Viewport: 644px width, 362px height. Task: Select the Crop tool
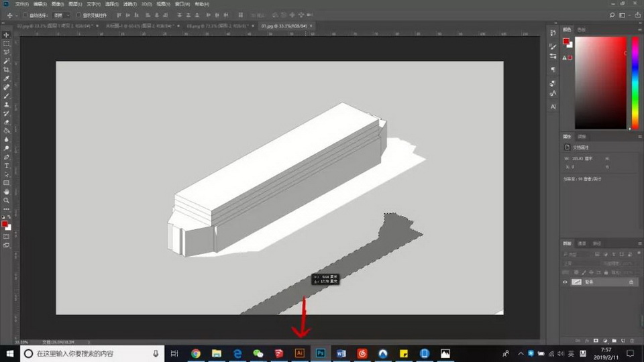(7, 70)
